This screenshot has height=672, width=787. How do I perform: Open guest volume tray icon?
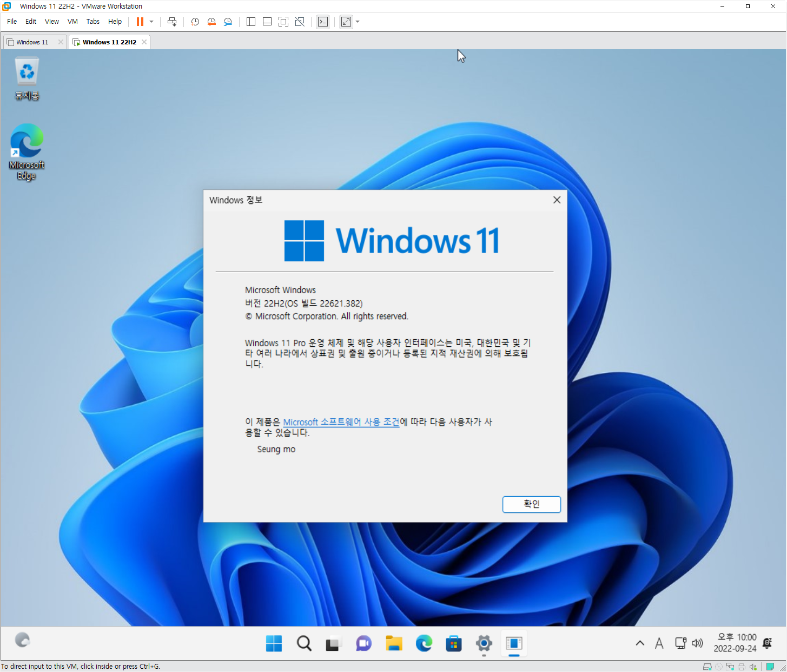pyautogui.click(x=698, y=643)
